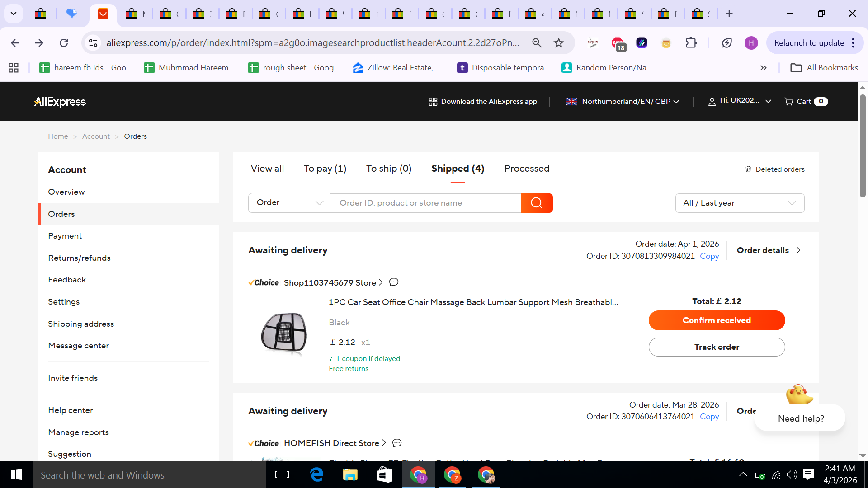Click the order search input field
Image resolution: width=868 pixels, height=488 pixels.
tap(426, 203)
